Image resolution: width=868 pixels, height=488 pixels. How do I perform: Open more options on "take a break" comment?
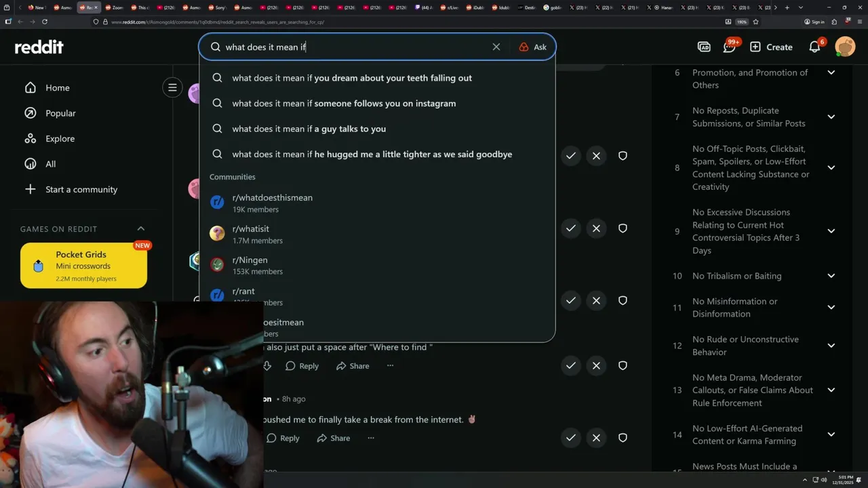pos(371,439)
